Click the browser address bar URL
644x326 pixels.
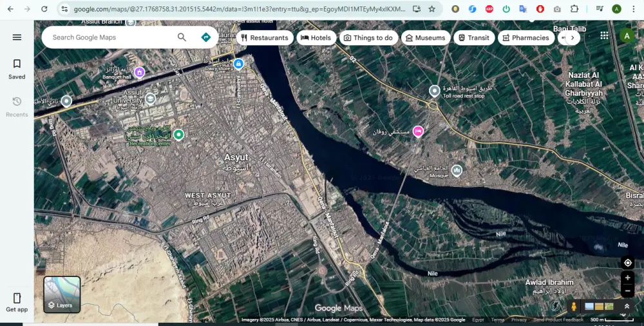click(x=240, y=8)
